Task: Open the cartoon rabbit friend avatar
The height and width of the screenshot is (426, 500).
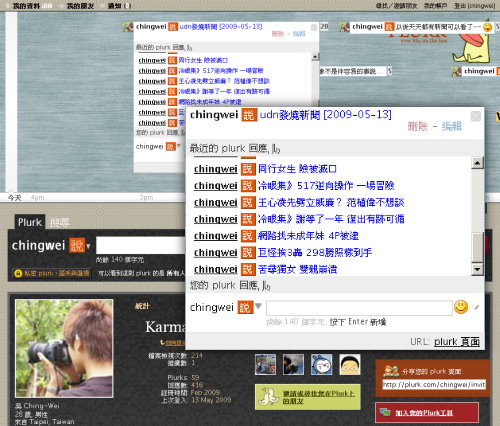Action: (x=322, y=364)
